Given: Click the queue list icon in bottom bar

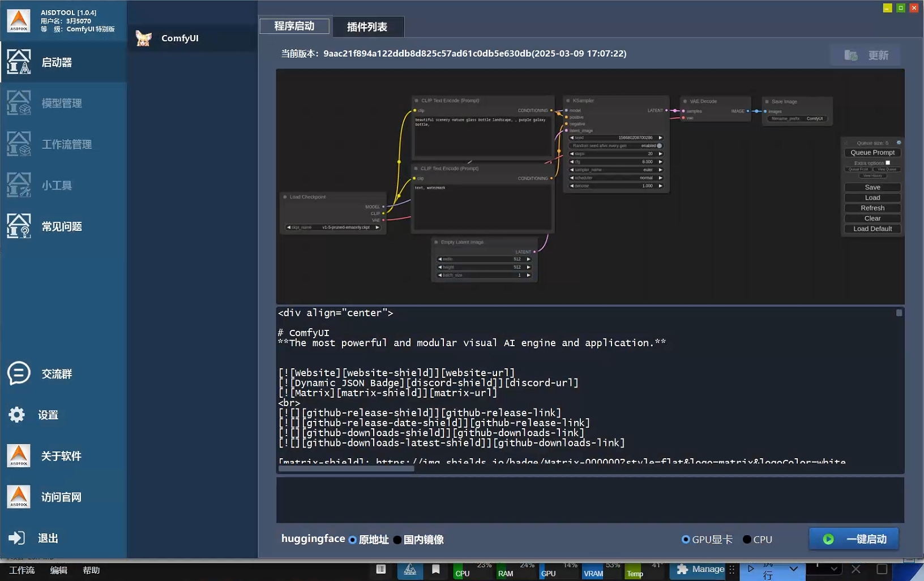Looking at the screenshot, I should (x=381, y=570).
